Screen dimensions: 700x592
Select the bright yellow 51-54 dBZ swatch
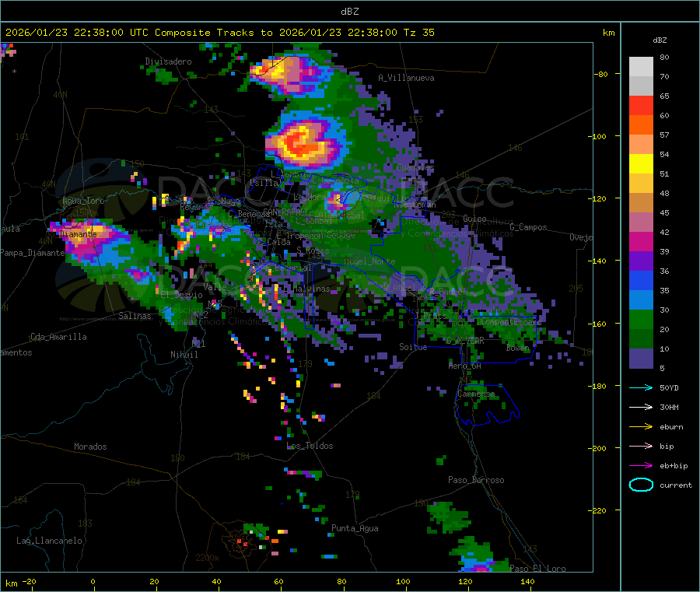pyautogui.click(x=641, y=164)
